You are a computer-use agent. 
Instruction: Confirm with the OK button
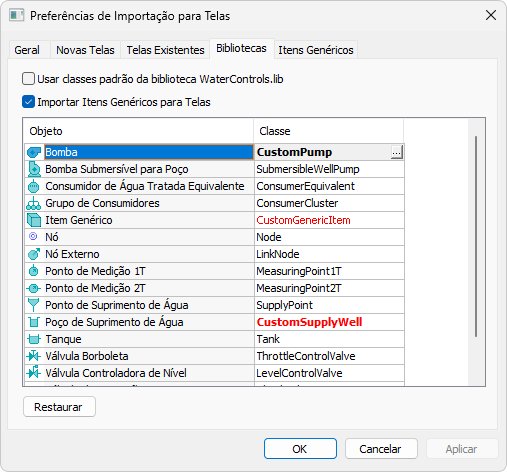pyautogui.click(x=300, y=449)
